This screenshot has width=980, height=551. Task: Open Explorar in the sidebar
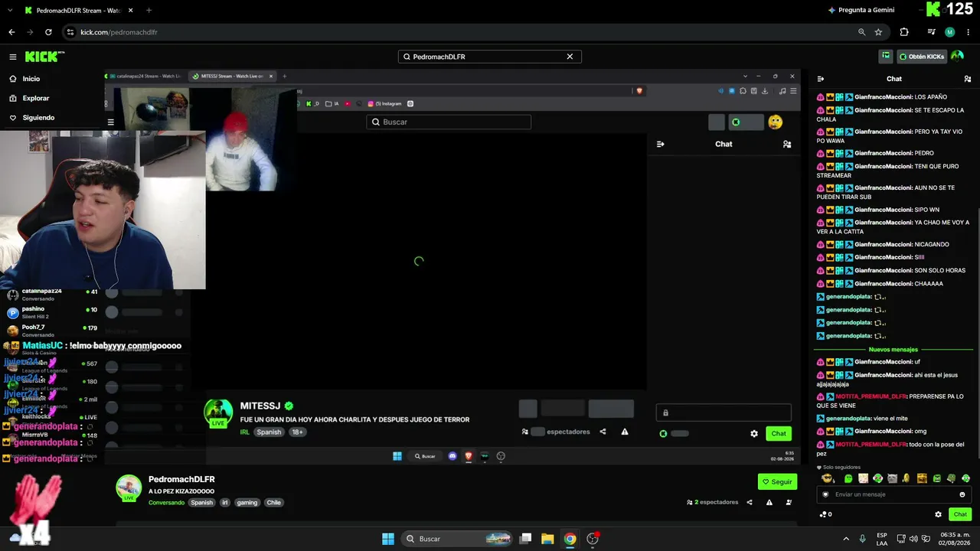(x=36, y=99)
